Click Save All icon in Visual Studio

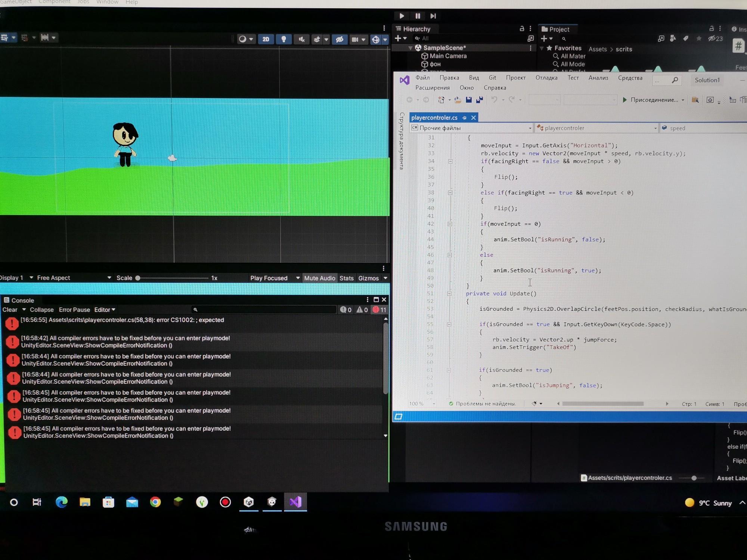tap(480, 100)
